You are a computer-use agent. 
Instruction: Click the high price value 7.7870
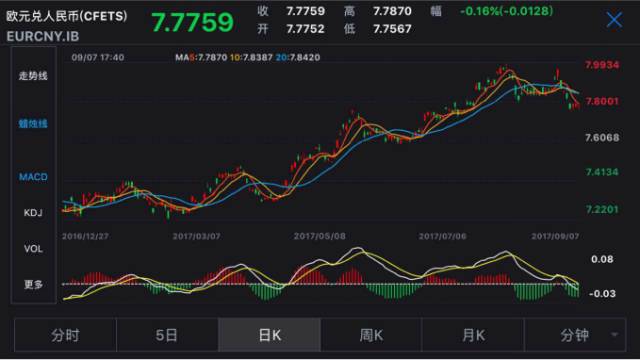(x=392, y=11)
